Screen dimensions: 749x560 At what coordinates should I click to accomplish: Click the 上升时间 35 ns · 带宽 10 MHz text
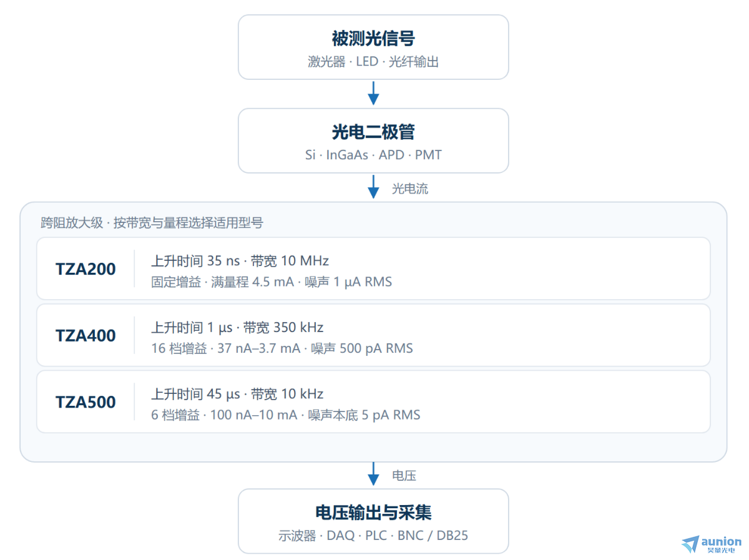(240, 260)
